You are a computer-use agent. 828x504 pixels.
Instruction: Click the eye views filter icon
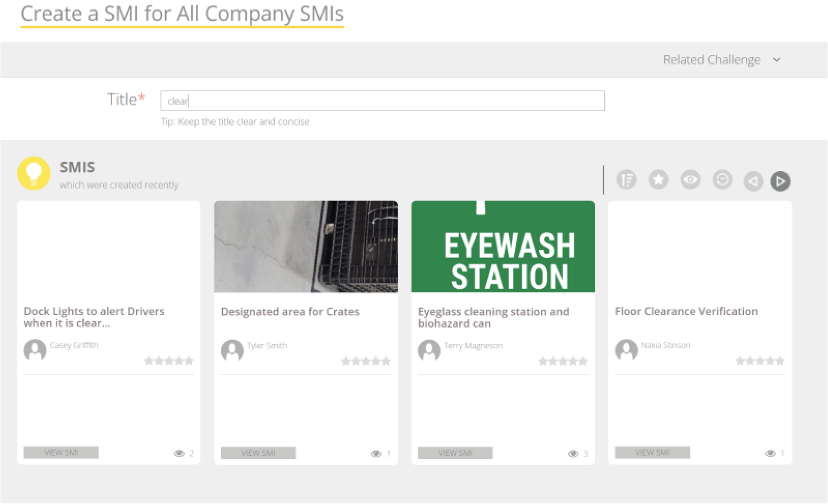[x=690, y=180]
